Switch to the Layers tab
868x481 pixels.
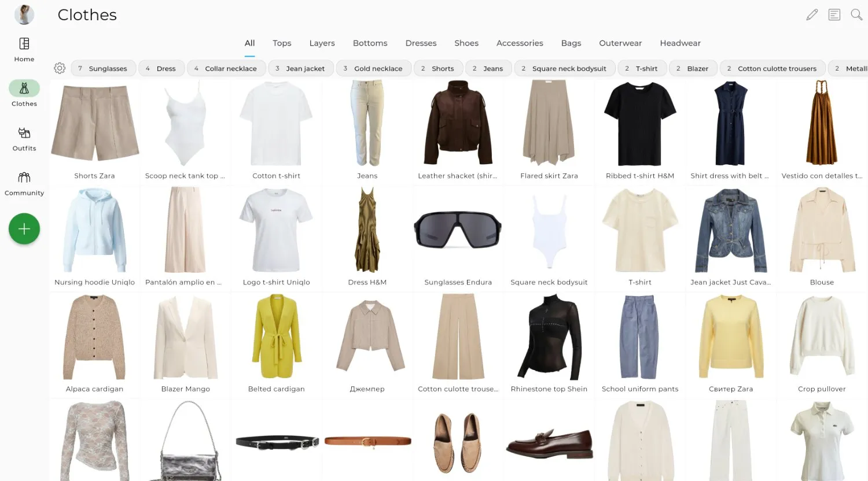[322, 43]
